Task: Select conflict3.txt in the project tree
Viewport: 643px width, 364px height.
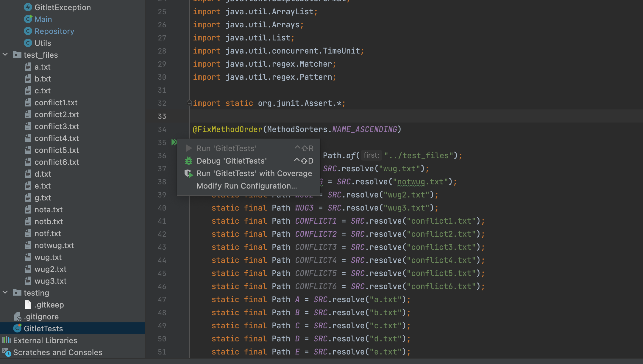Action: click(57, 126)
